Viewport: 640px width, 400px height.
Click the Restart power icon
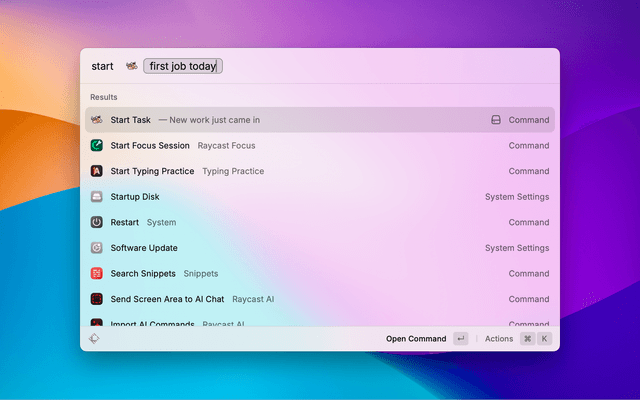97,222
